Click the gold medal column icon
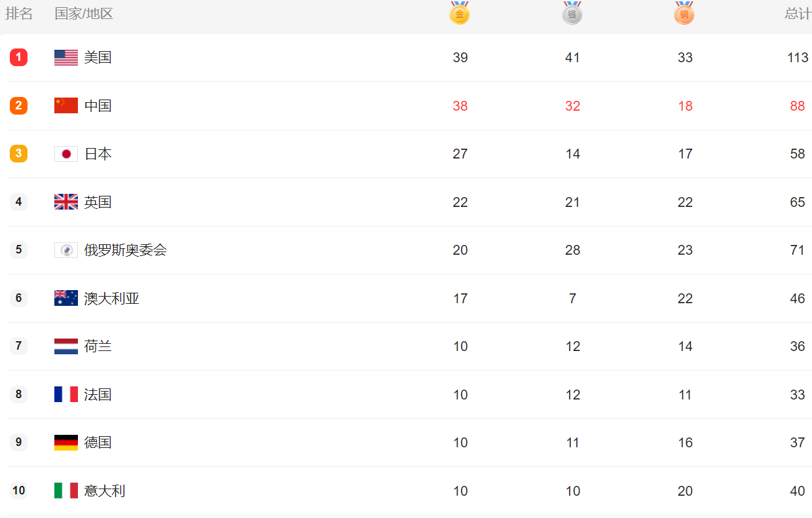 tap(460, 13)
